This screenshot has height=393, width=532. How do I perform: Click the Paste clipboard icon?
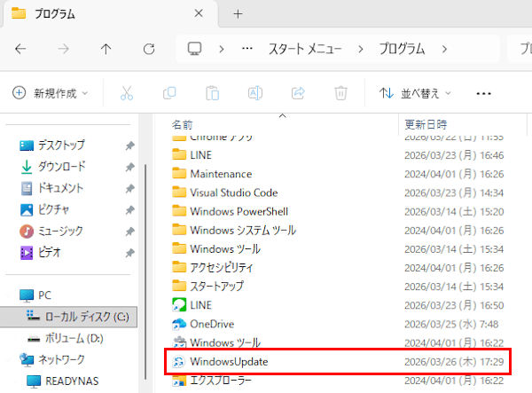tap(213, 93)
